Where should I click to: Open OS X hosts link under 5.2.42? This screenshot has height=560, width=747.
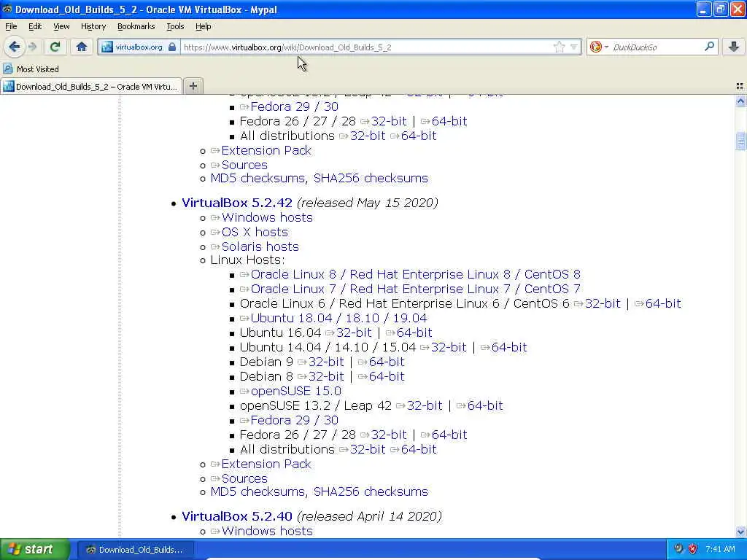(255, 233)
